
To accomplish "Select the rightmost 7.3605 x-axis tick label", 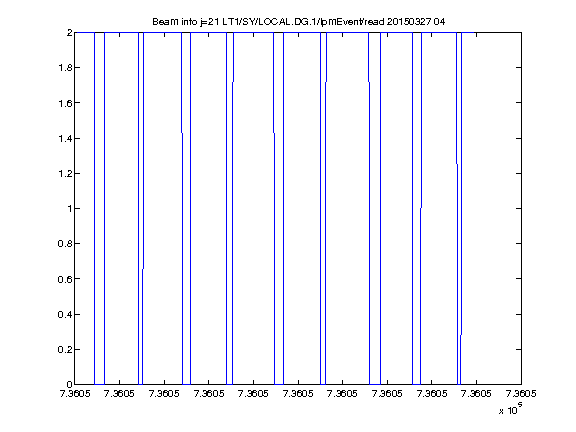I will pyautogui.click(x=521, y=394).
